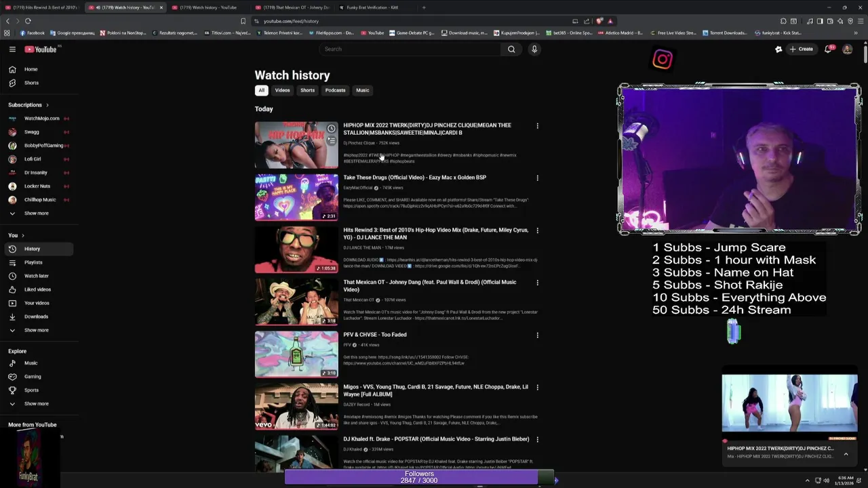Click the browser address bar URL

pyautogui.click(x=291, y=21)
